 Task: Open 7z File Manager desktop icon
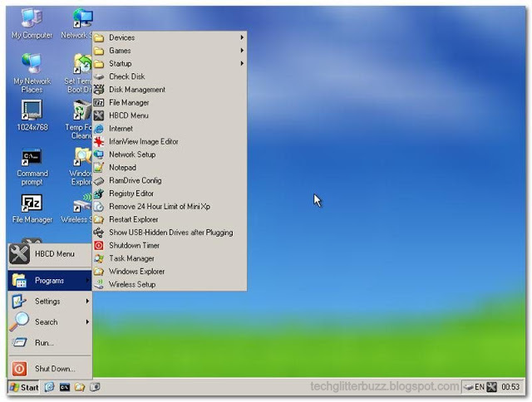pos(32,208)
